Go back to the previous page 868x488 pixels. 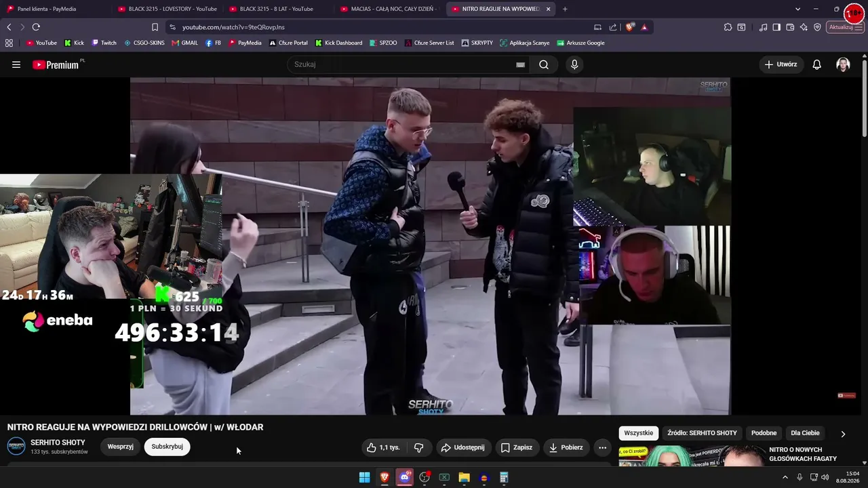[x=9, y=27]
